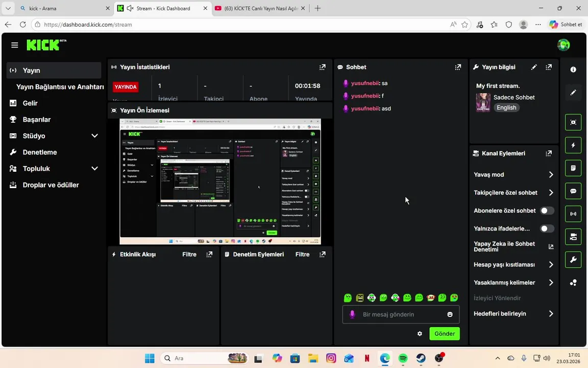Toggle Yalnızca ifadelerle switch
This screenshot has height=368, width=588.
(x=547, y=228)
